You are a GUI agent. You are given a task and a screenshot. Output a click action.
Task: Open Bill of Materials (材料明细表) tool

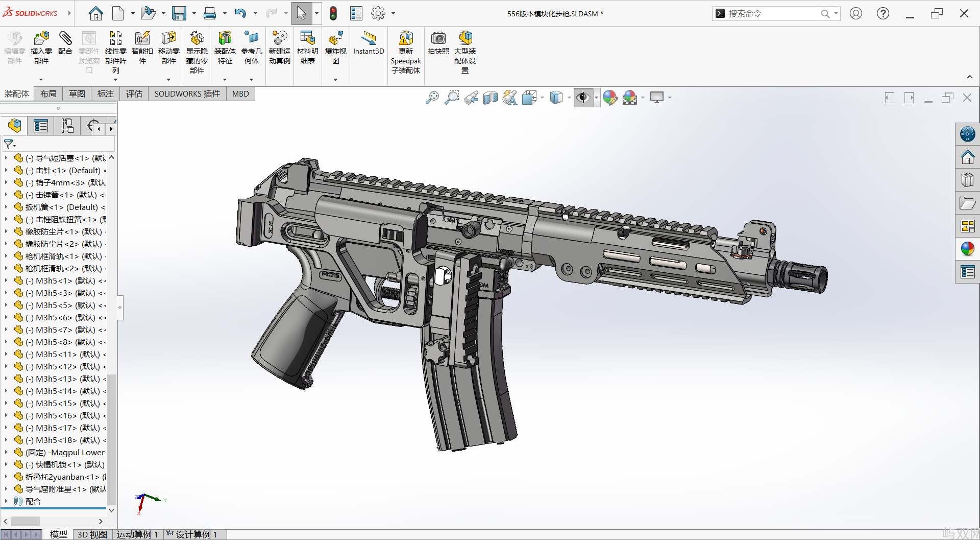307,39
